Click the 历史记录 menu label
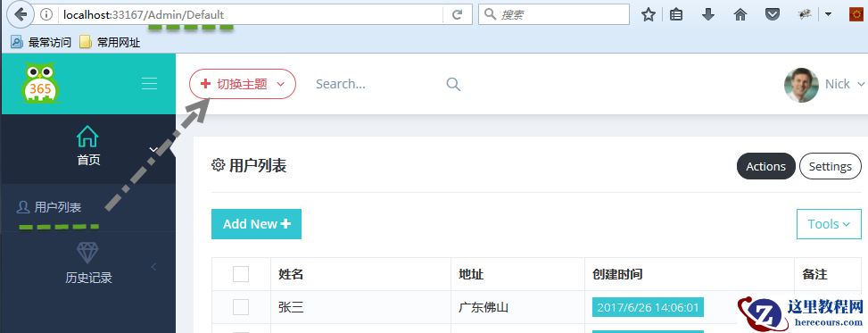 88,278
